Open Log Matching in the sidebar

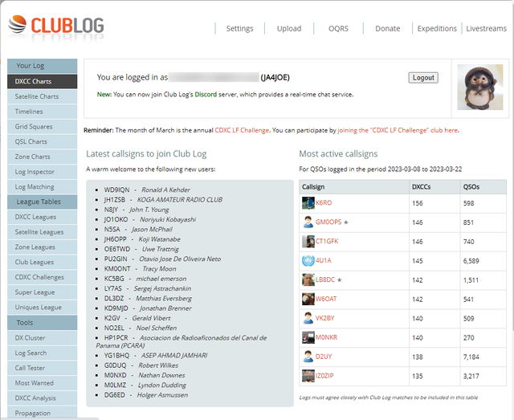[43, 187]
